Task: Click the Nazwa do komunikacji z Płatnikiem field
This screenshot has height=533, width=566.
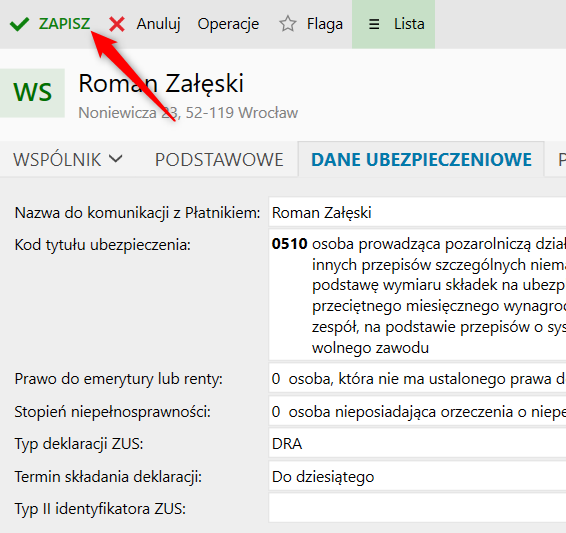Action: (x=417, y=212)
